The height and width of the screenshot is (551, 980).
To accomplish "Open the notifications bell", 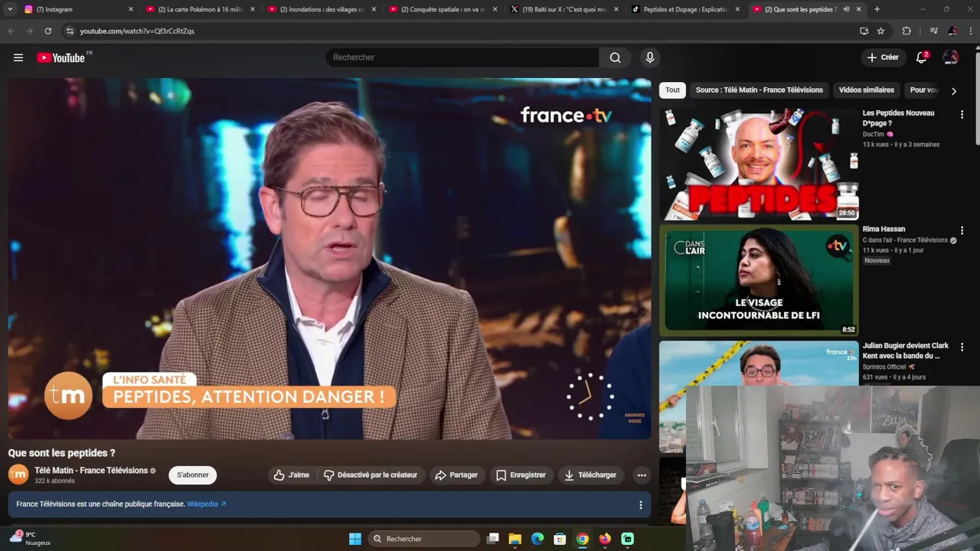I will (x=921, y=57).
